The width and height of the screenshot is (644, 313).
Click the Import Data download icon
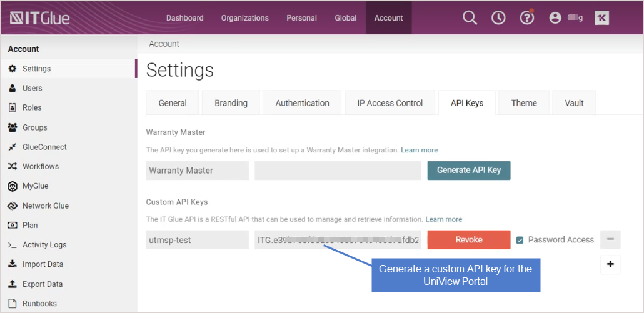13,264
